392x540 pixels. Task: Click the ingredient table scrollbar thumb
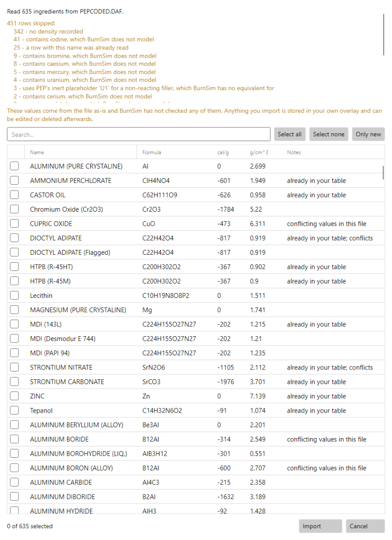click(383, 172)
